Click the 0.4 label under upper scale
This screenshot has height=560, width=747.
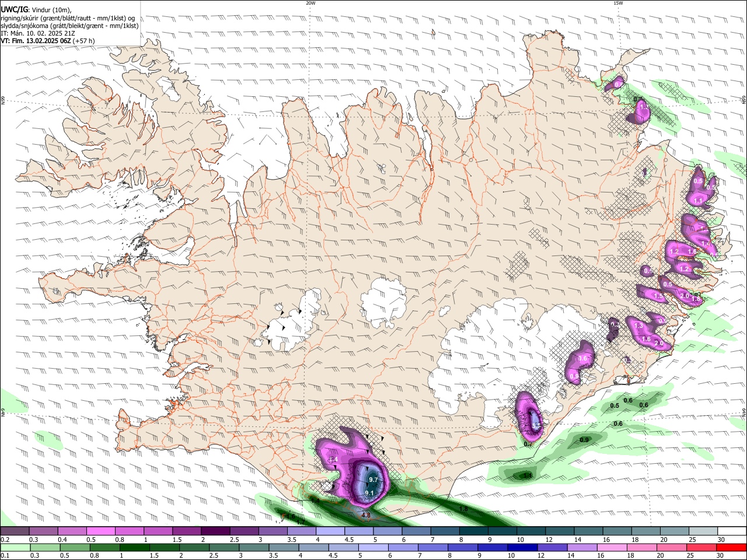pyautogui.click(x=62, y=540)
